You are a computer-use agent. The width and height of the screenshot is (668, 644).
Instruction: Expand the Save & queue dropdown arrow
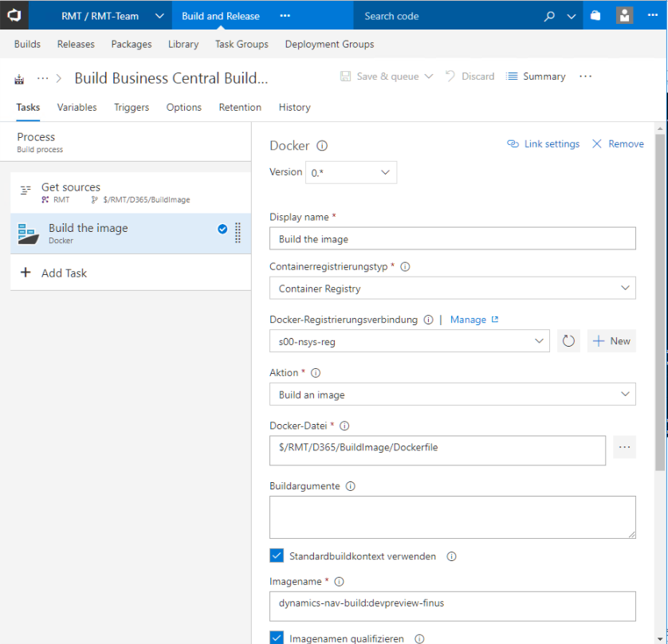pos(429,77)
